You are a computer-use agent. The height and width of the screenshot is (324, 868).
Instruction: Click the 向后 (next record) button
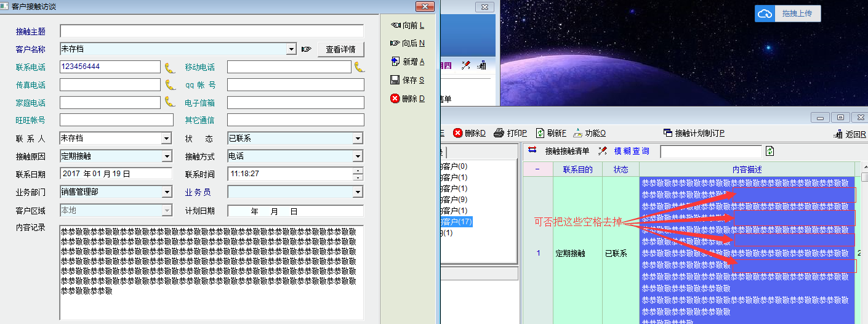click(408, 44)
